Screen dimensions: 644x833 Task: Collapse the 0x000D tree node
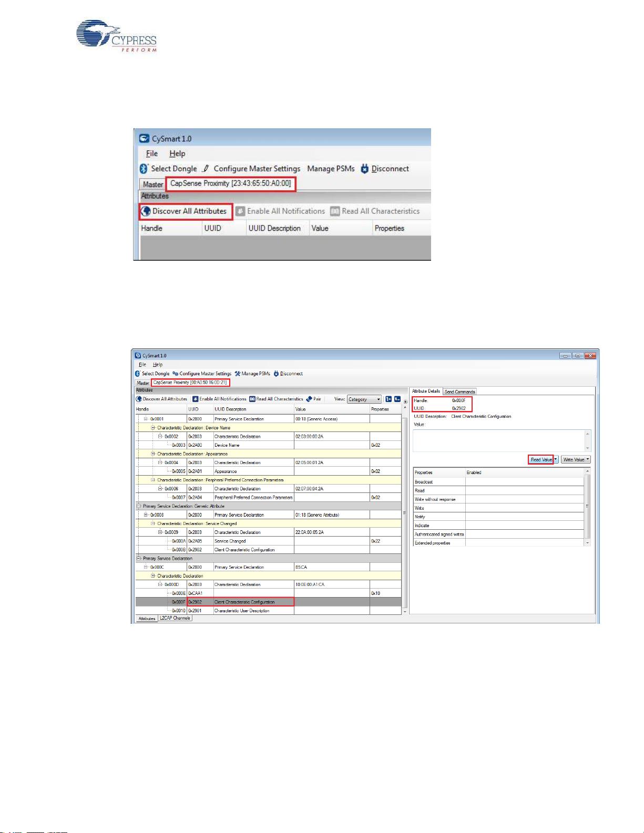[160, 584]
